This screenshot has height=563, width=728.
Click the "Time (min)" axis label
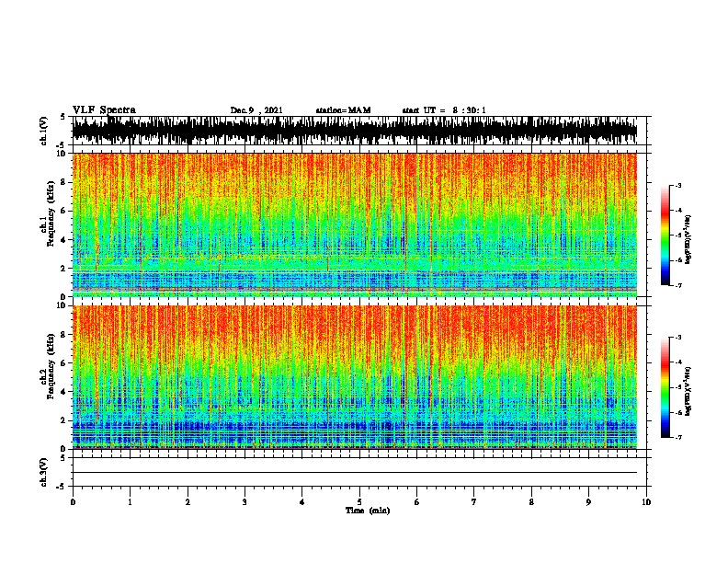tap(368, 511)
